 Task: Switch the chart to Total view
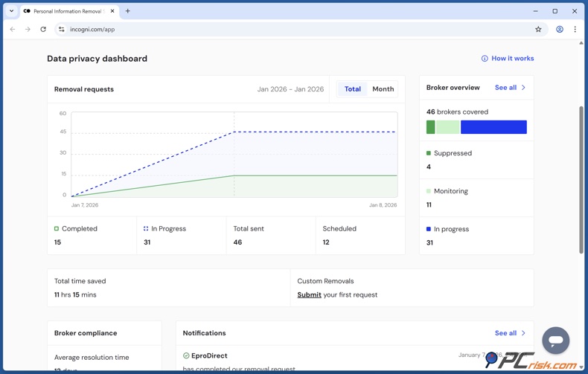(x=352, y=89)
